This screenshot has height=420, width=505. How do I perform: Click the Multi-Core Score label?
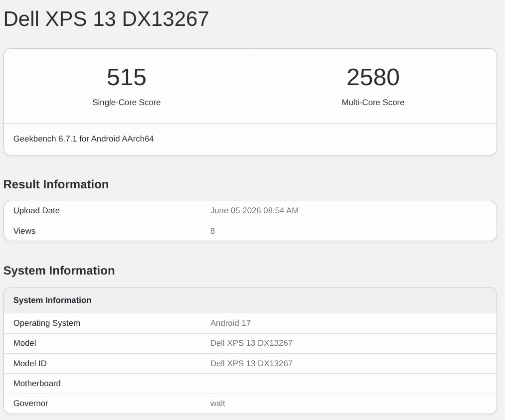(x=373, y=102)
